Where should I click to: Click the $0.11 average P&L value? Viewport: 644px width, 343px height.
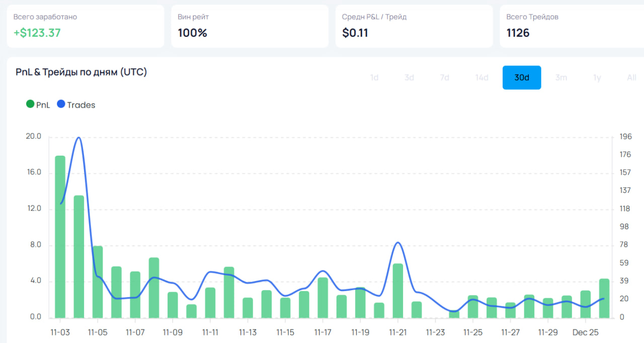[x=355, y=33]
